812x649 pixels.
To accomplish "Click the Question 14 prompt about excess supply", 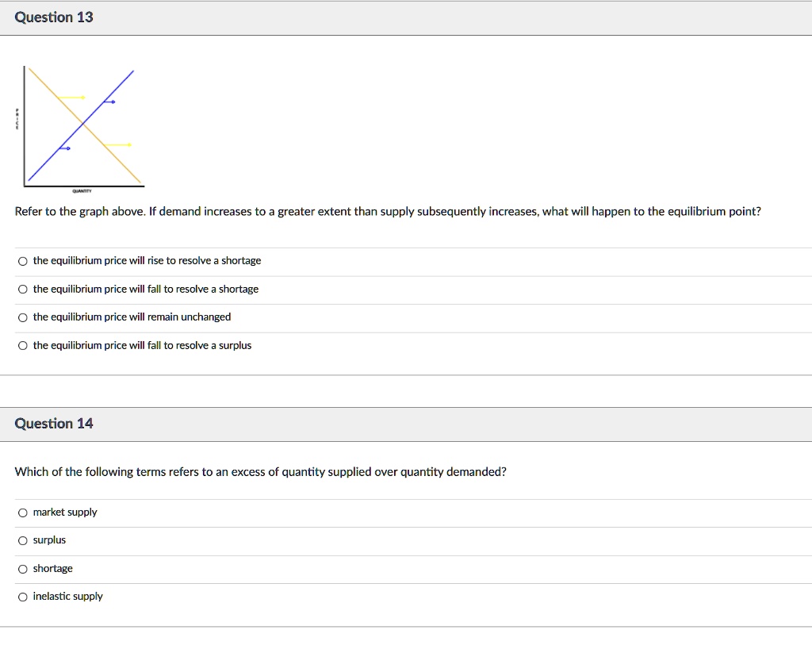I will click(x=262, y=471).
